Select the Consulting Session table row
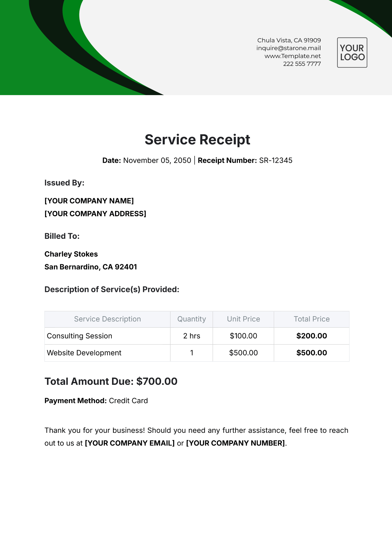 [197, 336]
